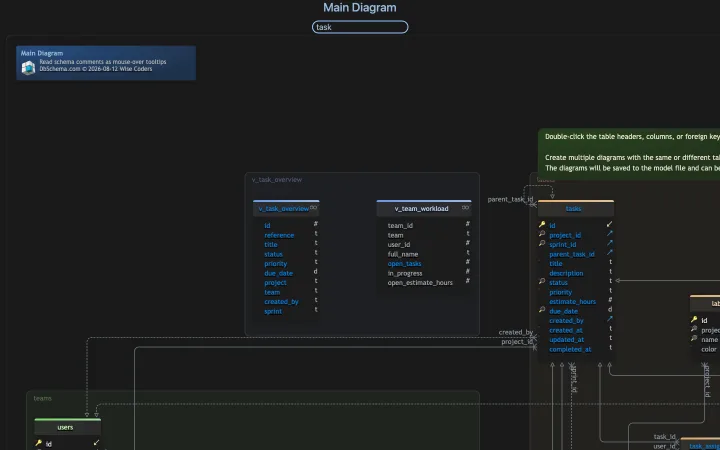
Task: Select the 'team' column in v_task_overview
Action: coord(272,292)
